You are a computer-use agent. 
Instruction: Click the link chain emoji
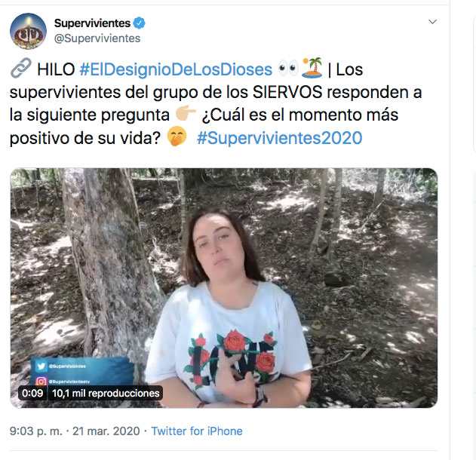20,69
